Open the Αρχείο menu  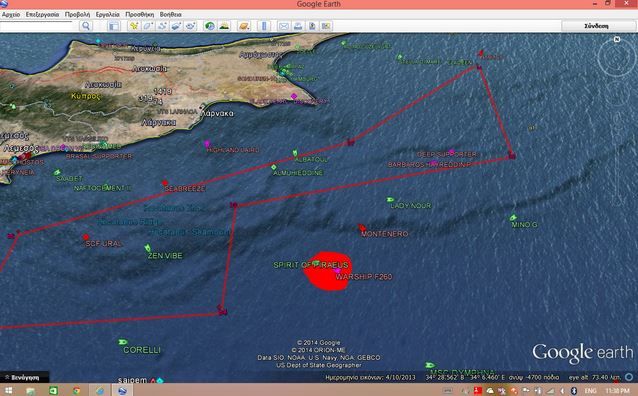pos(11,14)
